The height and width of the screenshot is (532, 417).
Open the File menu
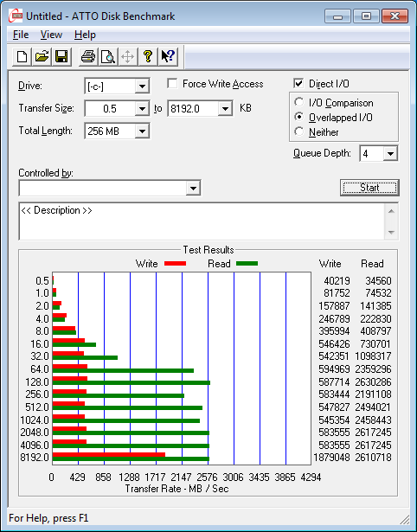click(x=21, y=35)
